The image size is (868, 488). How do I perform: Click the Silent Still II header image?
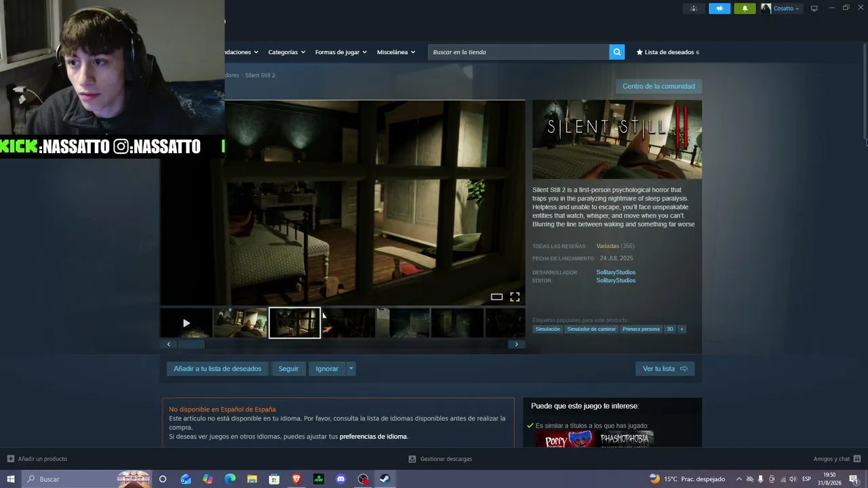click(x=617, y=140)
